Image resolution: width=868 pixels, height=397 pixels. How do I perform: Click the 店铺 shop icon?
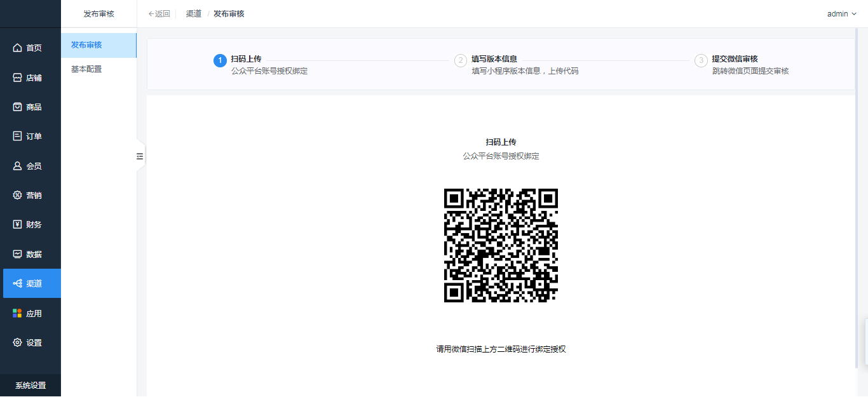[17, 77]
